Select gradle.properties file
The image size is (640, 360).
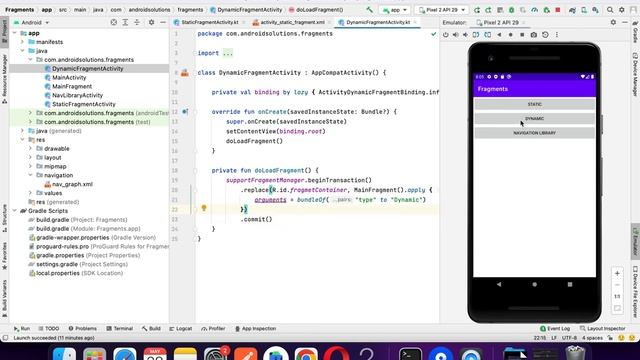84,256
